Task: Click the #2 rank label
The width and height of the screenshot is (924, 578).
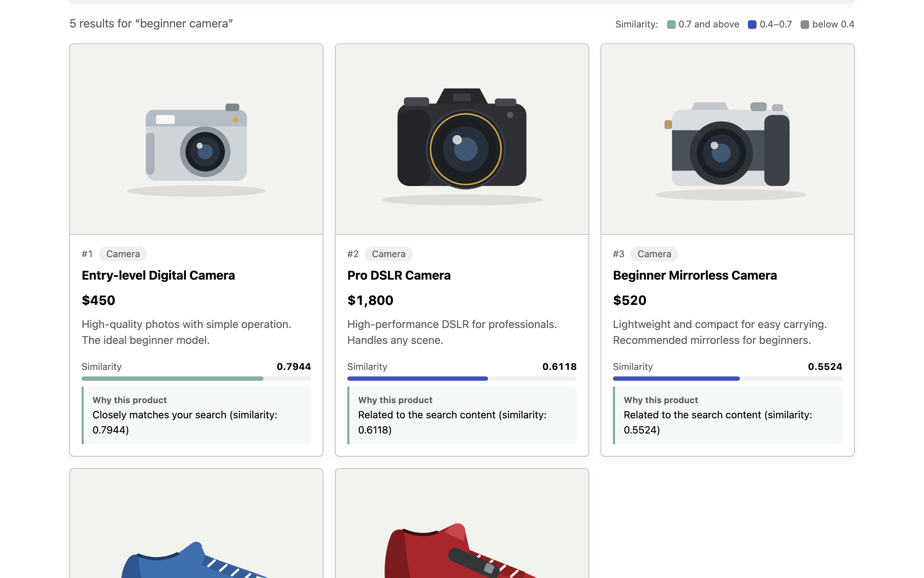Action: click(x=353, y=254)
